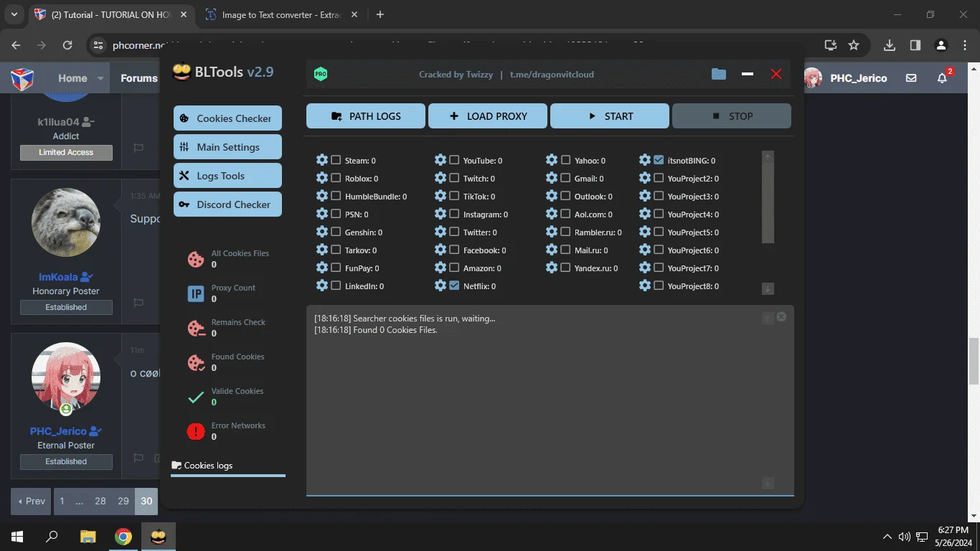
Task: Open gear settings for Yandex.ru
Action: (x=552, y=268)
